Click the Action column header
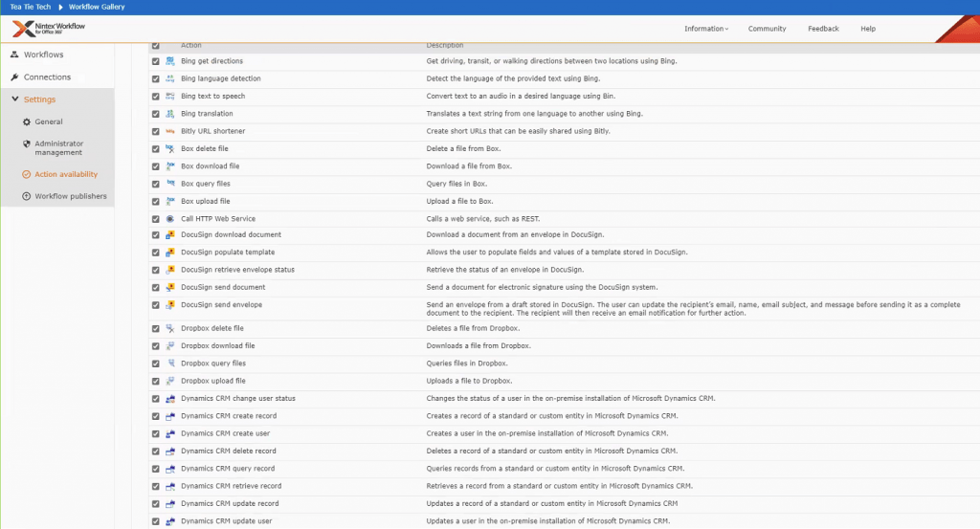 tap(190, 46)
